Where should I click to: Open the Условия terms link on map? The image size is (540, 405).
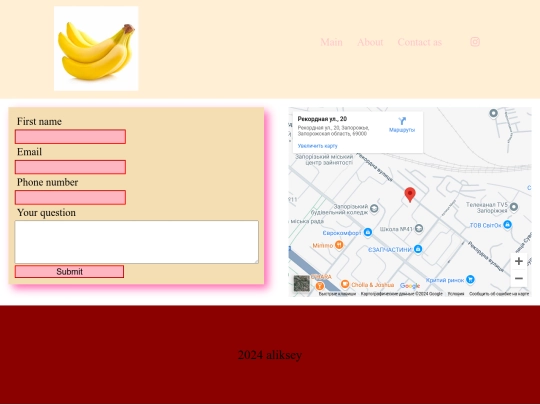point(456,294)
